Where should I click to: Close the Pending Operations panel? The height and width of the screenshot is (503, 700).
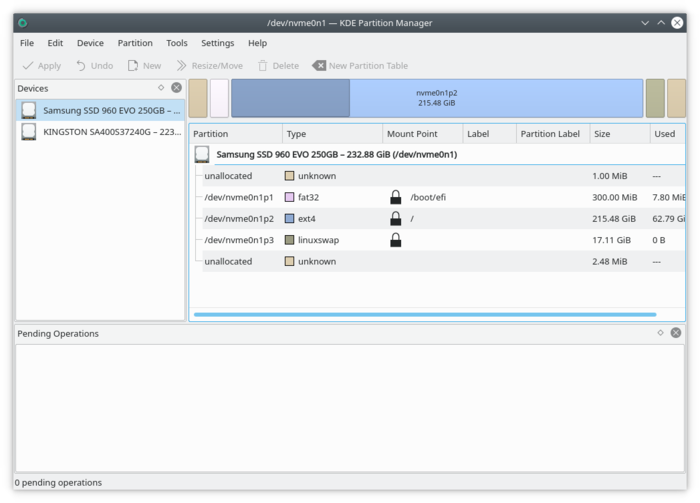(x=676, y=333)
